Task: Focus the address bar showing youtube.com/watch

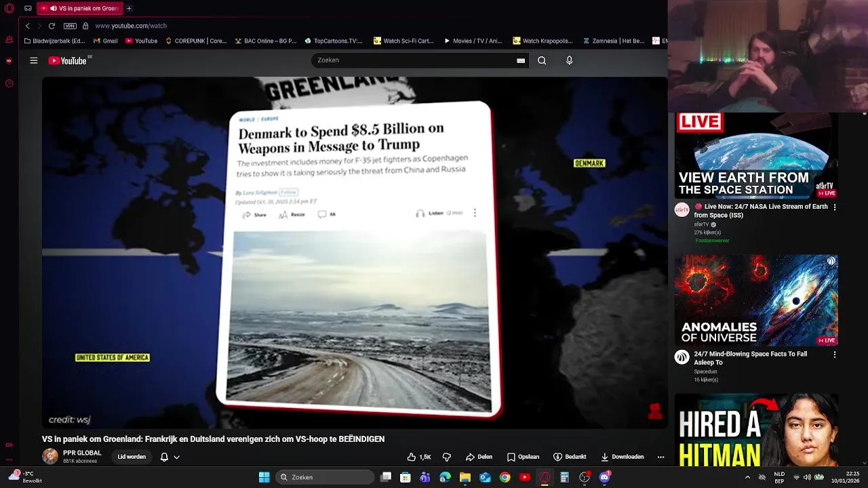Action: pos(131,26)
